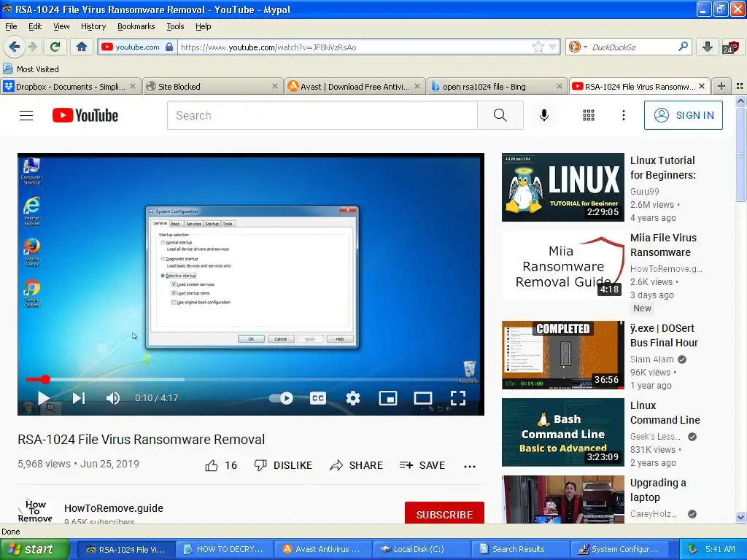This screenshot has width=747, height=560.
Task: Open the player settings gear
Action: pyautogui.click(x=353, y=397)
